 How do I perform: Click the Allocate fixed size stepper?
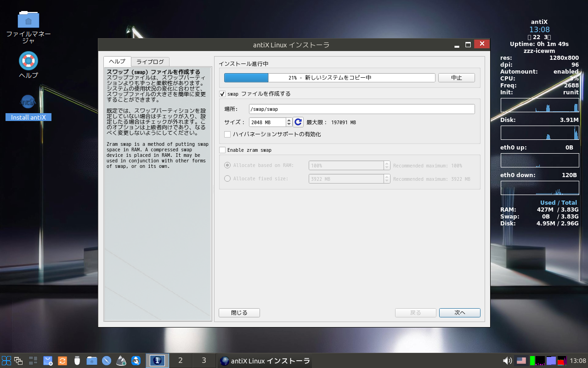[387, 179]
